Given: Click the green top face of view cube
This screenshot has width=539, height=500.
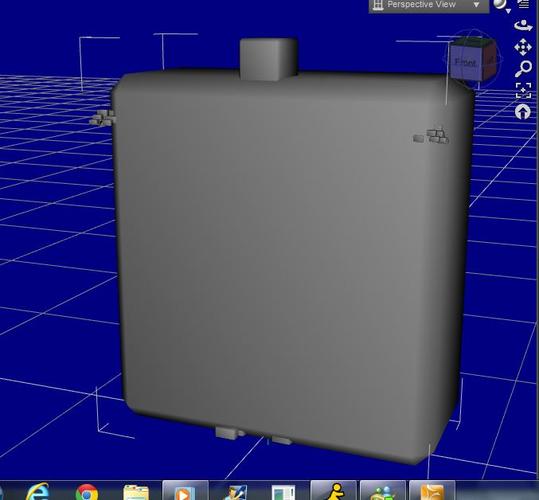Looking at the screenshot, I should pos(474,42).
